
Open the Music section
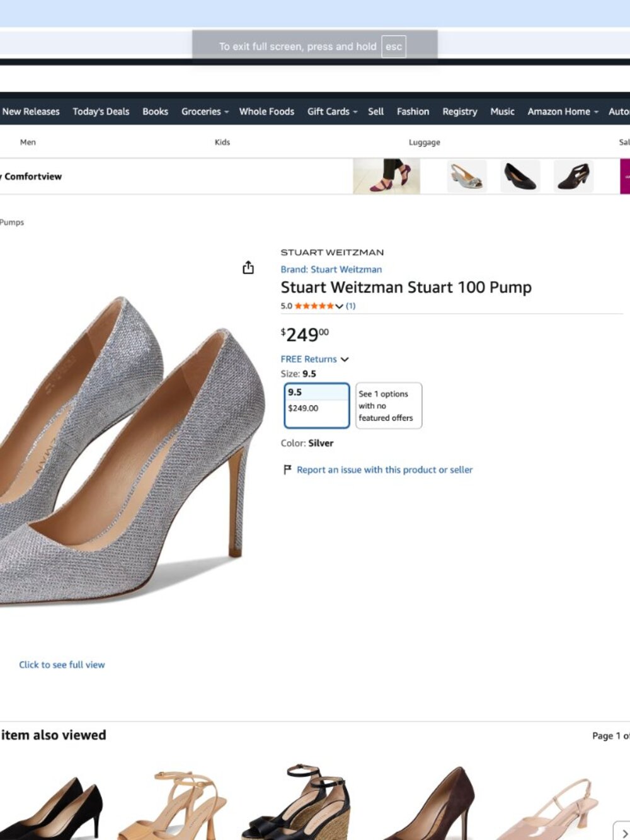502,112
